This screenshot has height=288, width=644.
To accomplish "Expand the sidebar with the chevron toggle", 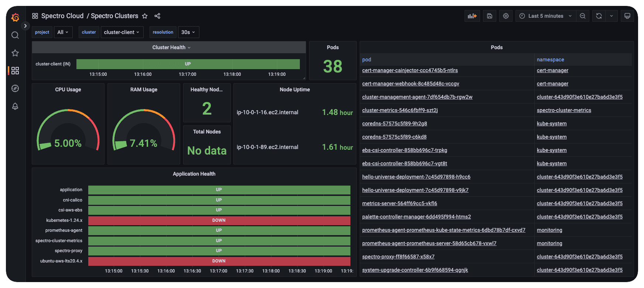I will [25, 26].
